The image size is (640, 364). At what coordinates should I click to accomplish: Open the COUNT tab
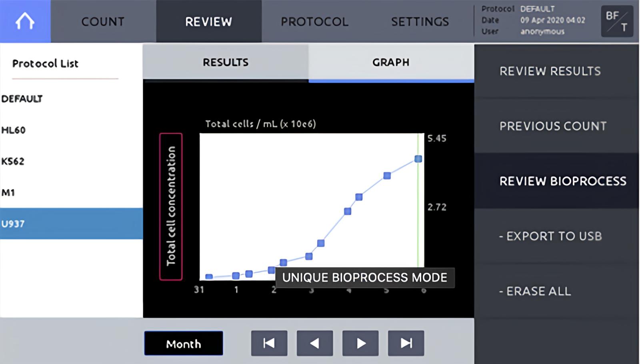[103, 21]
